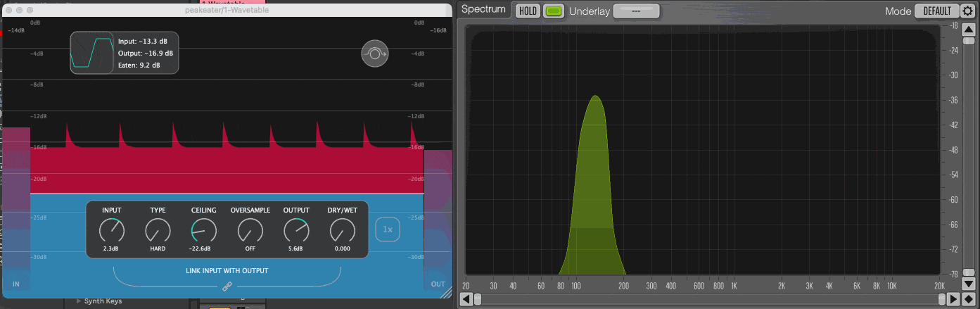The width and height of the screenshot is (980, 309).
Task: Click the bypass circle-arrow icon in peakeater
Action: tap(375, 53)
